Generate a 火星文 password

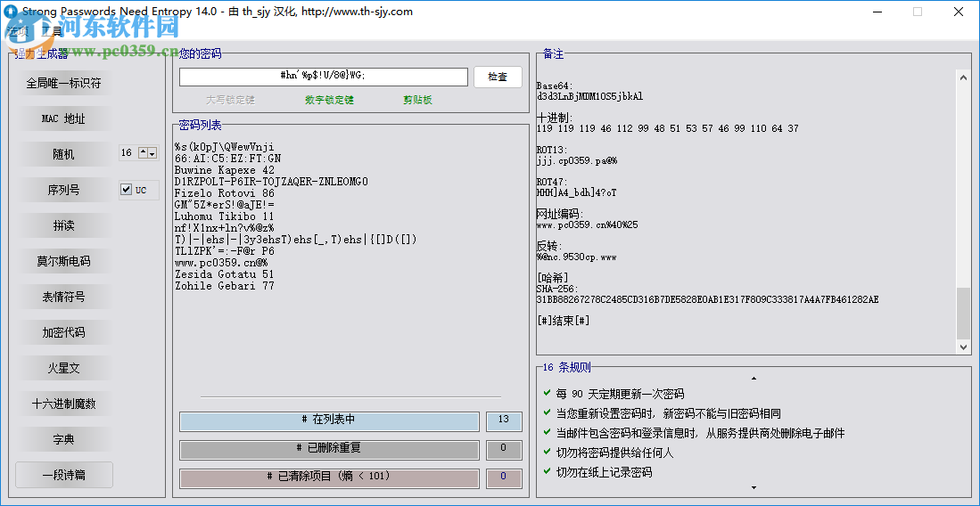click(x=63, y=368)
